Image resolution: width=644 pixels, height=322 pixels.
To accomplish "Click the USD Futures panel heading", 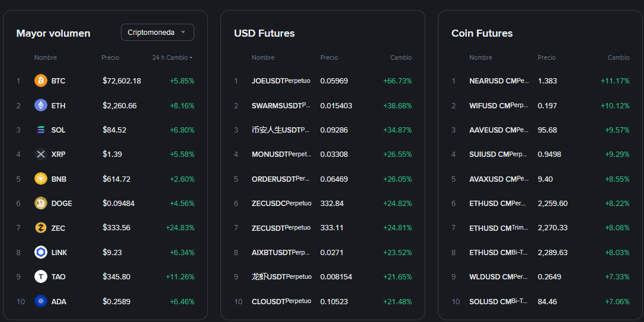I will click(x=264, y=33).
